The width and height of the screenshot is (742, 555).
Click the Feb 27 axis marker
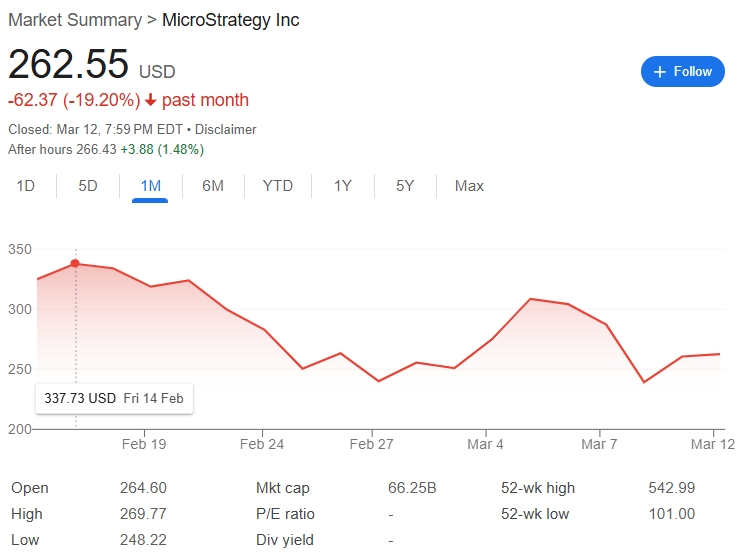coord(371,444)
